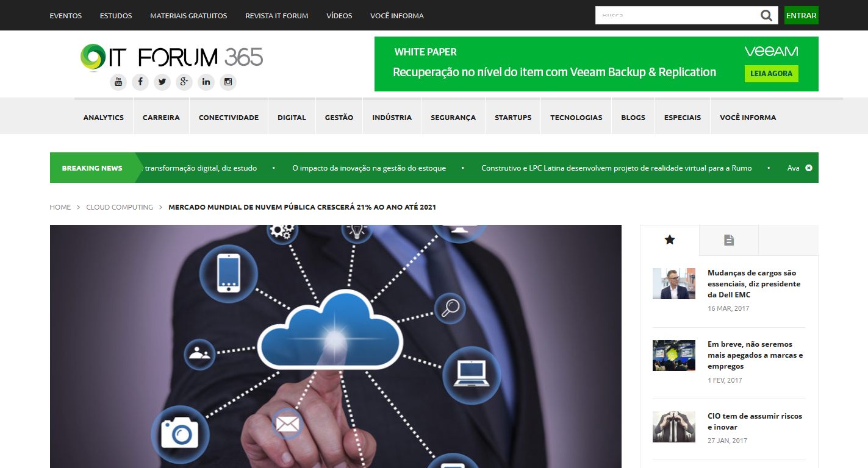Open the INDÚSTRIA category
Viewport: 868px width, 468px height.
point(392,118)
